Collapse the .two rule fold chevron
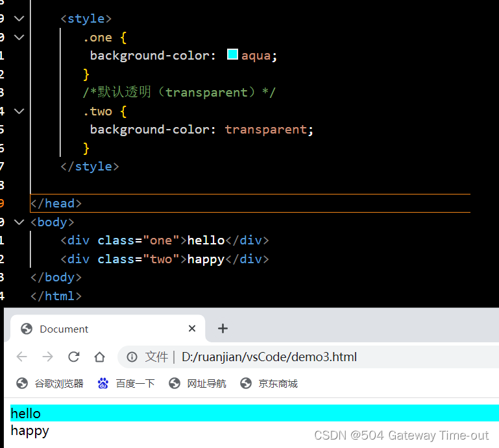This screenshot has width=499, height=448. click(x=19, y=112)
